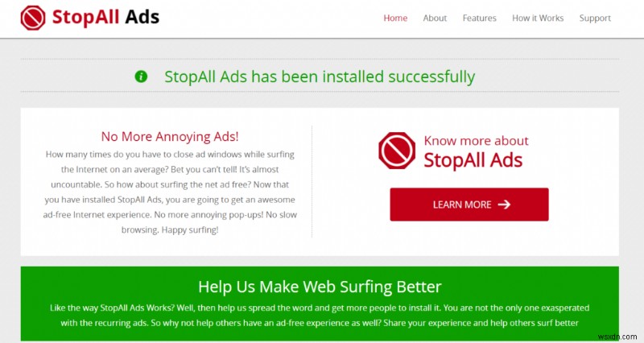Click the green info circle icon
Screen dimensions: 644x343
pos(141,76)
